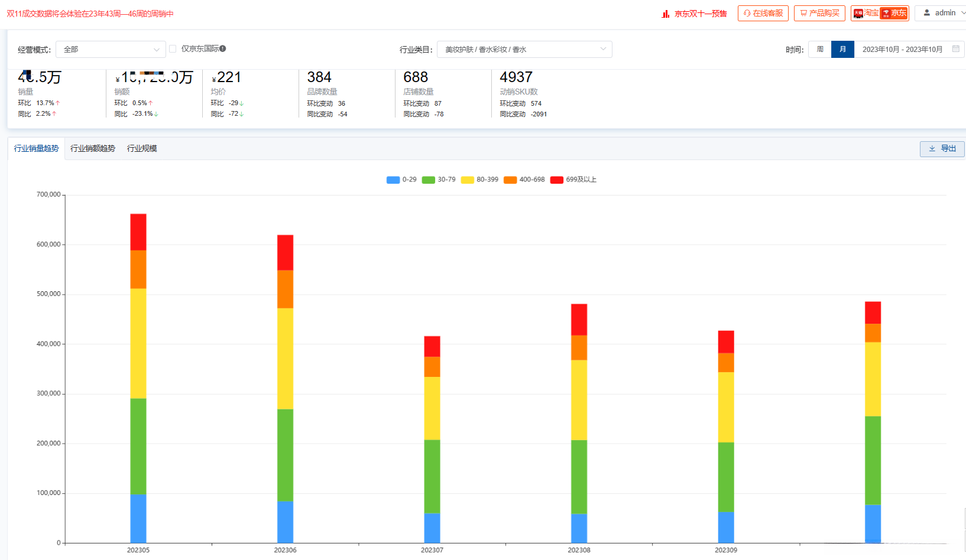Click the 销量 环比 13.7% figure
This screenshot has height=560, width=966.
[x=46, y=103]
